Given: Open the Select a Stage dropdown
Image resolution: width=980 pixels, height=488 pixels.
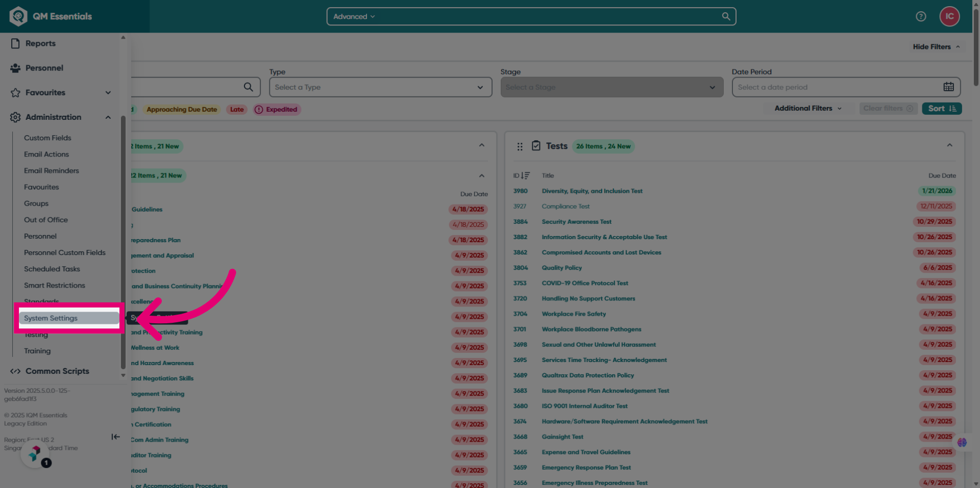Looking at the screenshot, I should pyautogui.click(x=611, y=87).
